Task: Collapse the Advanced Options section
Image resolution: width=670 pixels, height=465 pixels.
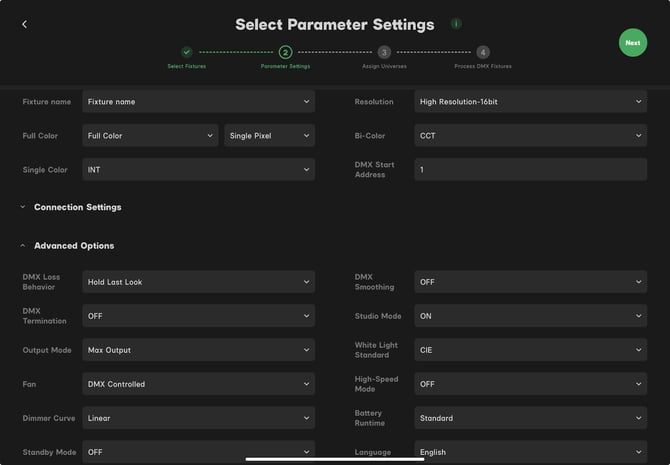Action: pos(67,246)
